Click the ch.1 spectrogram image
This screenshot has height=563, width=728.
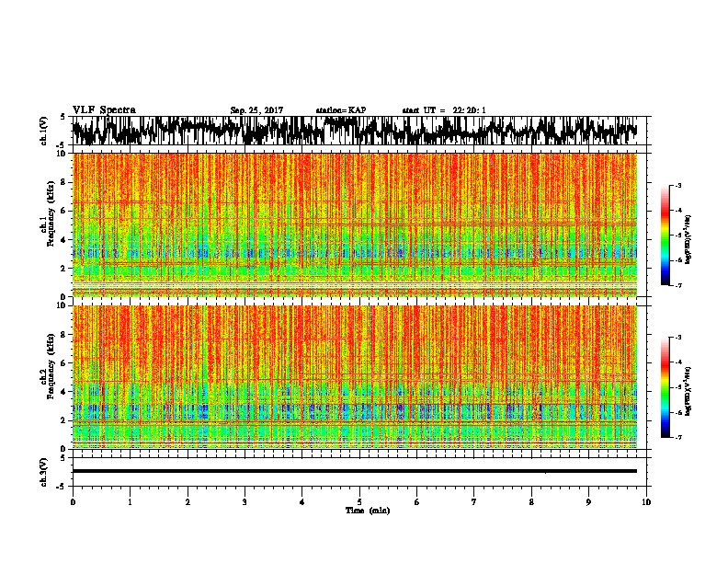[x=354, y=224]
